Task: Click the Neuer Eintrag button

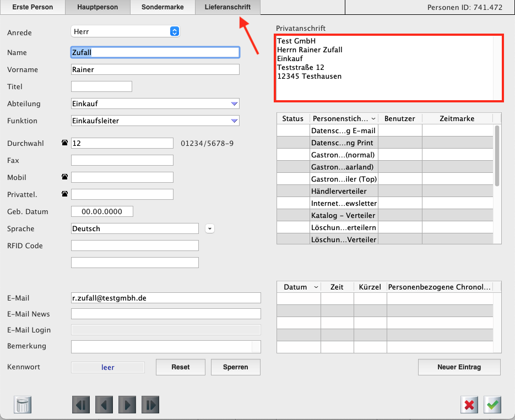Action: tap(459, 367)
